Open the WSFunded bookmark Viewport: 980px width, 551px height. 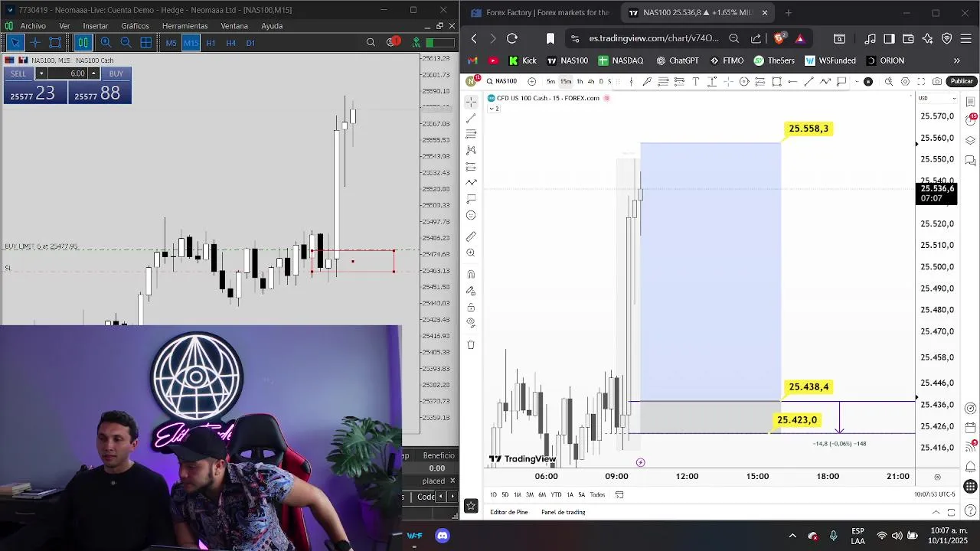point(831,60)
